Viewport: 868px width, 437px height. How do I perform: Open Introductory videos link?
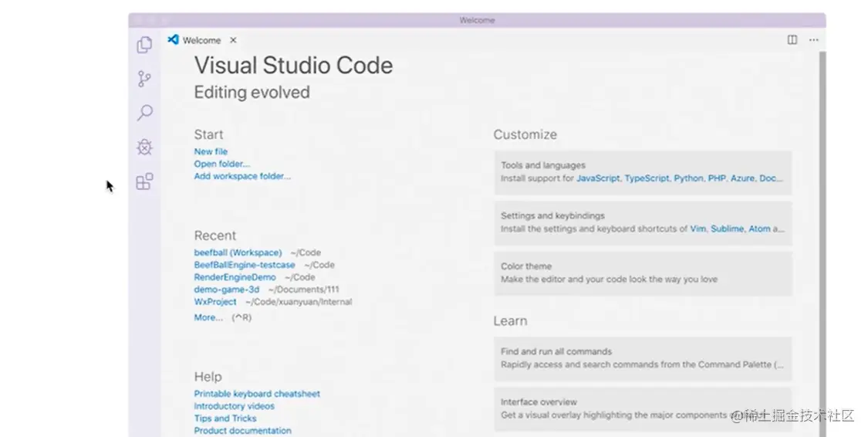[234, 406]
